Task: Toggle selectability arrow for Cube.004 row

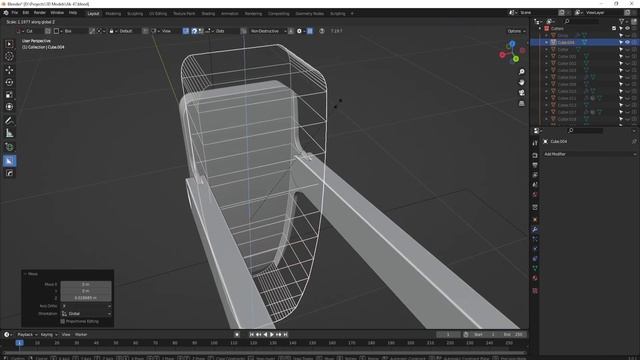Action: click(621, 42)
